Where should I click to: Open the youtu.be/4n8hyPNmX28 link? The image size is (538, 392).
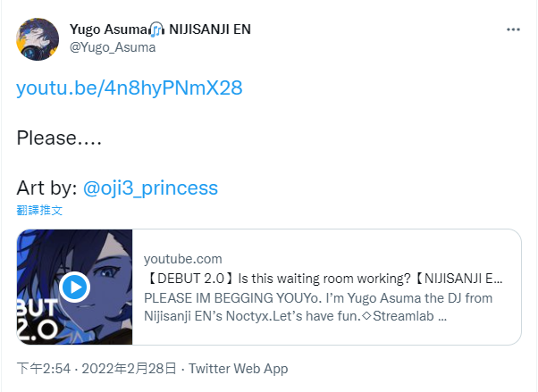pyautogui.click(x=130, y=88)
